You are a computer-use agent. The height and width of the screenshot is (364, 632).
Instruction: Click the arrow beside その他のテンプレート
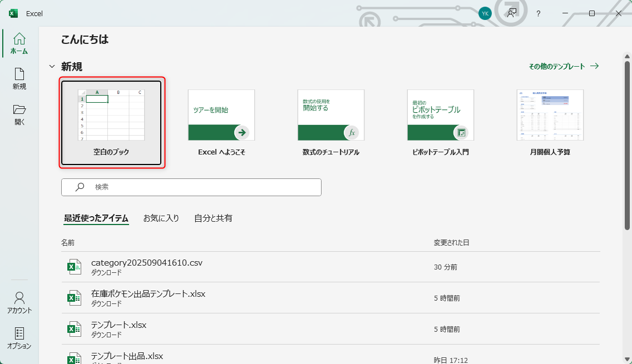[x=595, y=66]
